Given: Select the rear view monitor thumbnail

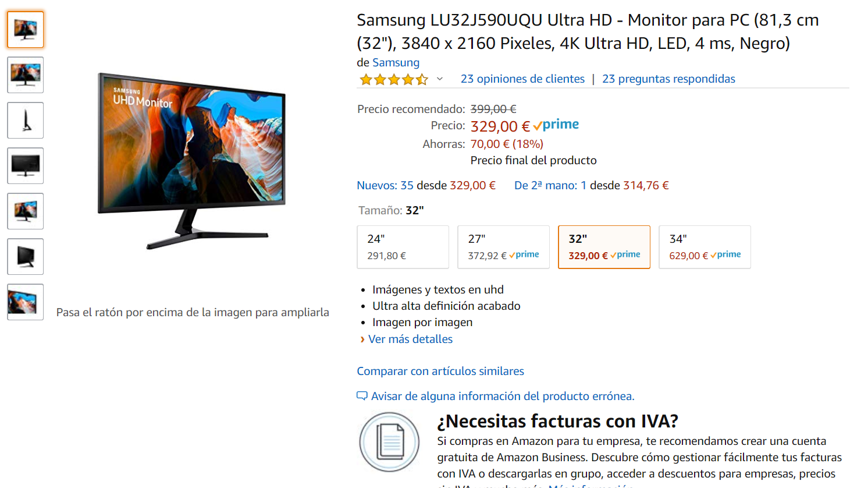Looking at the screenshot, I should 26,257.
